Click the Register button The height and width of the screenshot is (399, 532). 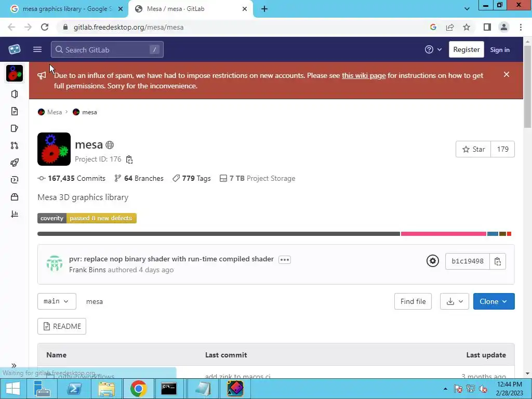466,49
